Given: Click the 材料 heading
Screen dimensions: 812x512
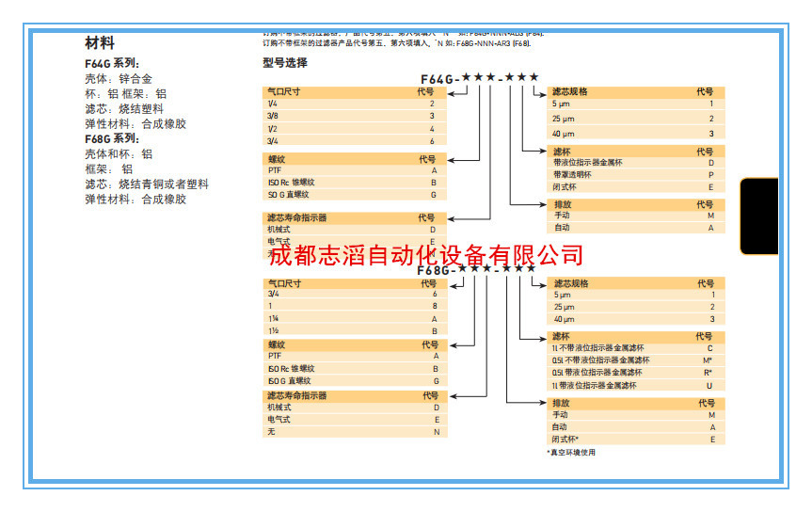Looking at the screenshot, I should [100, 42].
